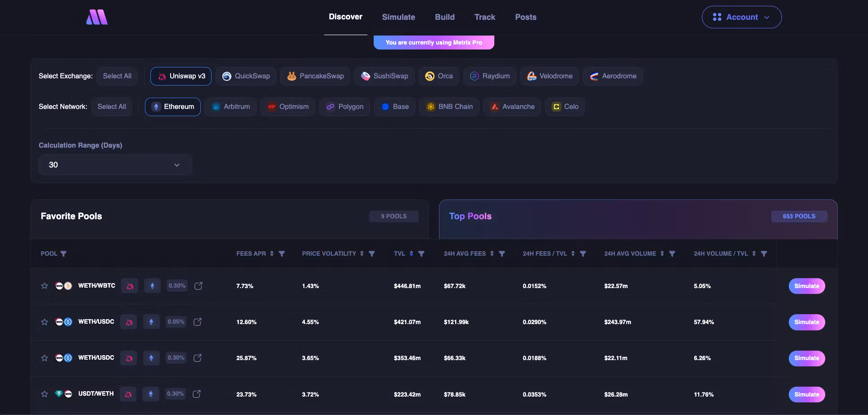Click Select All for exchanges
This screenshot has height=415, width=868.
pyautogui.click(x=117, y=76)
